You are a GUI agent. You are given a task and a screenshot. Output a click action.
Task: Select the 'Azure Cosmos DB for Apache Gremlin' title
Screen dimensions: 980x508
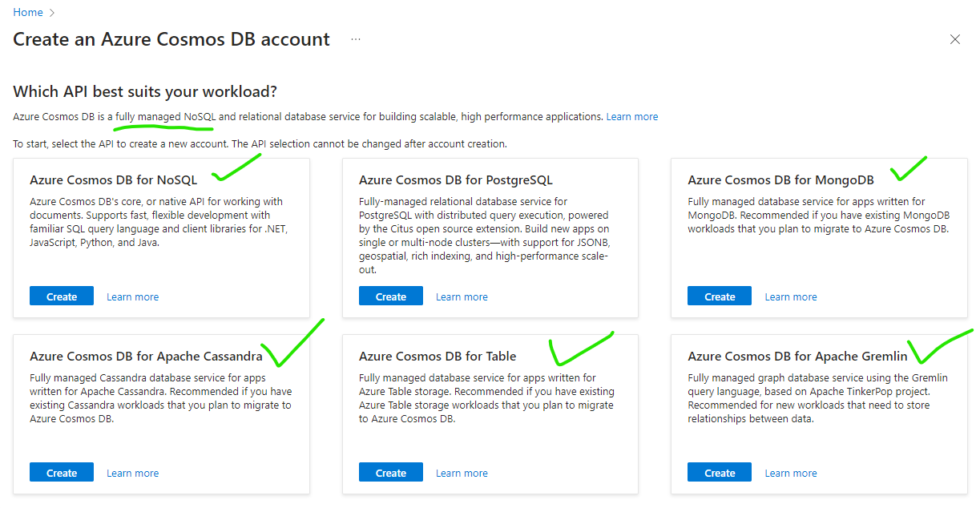pos(797,356)
